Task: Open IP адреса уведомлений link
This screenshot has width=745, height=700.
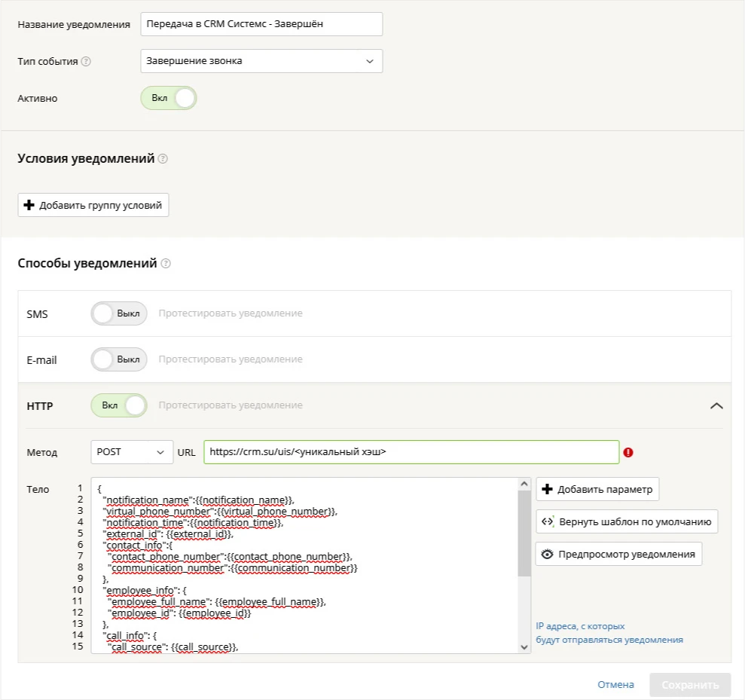Action: (x=609, y=633)
